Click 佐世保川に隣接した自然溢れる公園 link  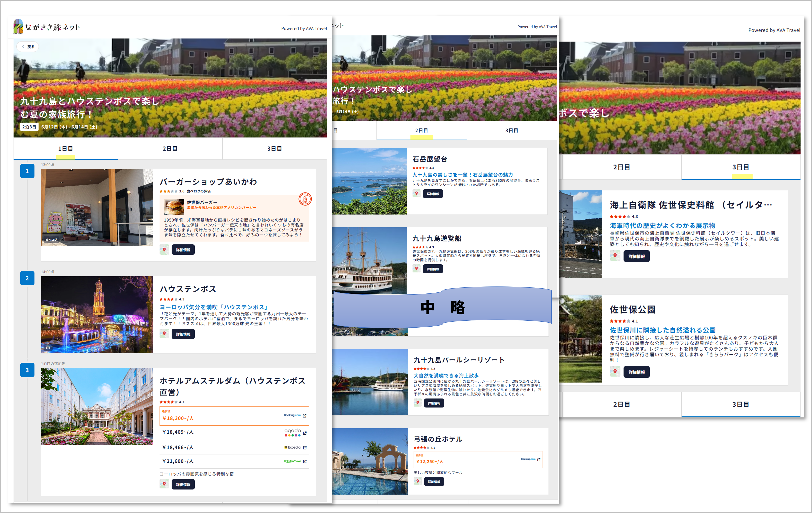663,330
